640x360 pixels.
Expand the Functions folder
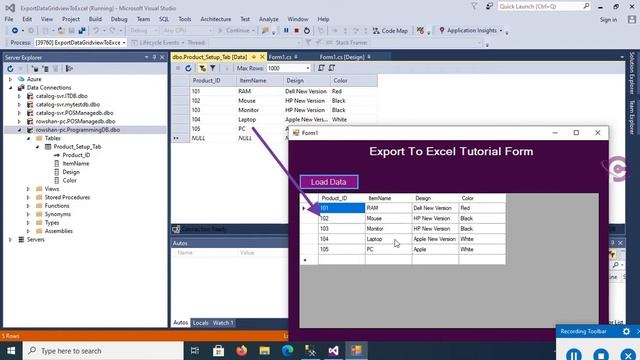tap(28, 206)
